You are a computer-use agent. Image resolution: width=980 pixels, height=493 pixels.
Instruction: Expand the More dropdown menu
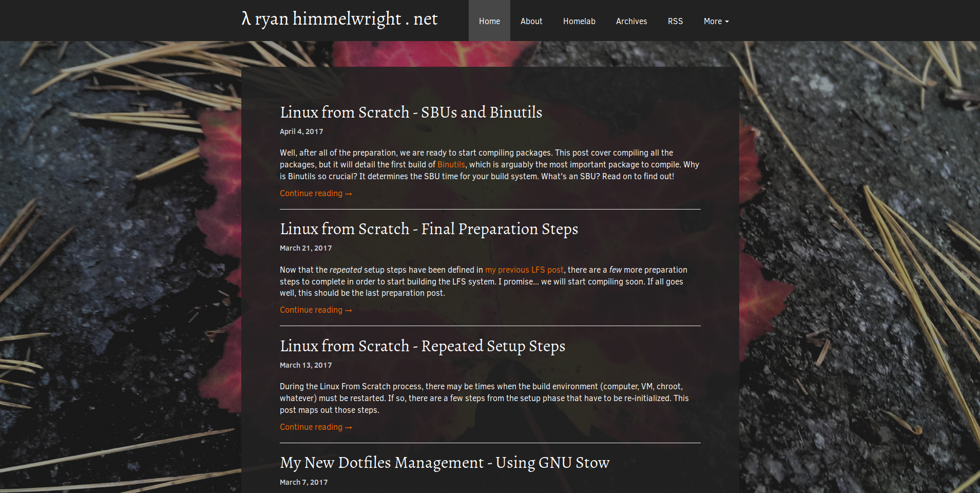713,21
